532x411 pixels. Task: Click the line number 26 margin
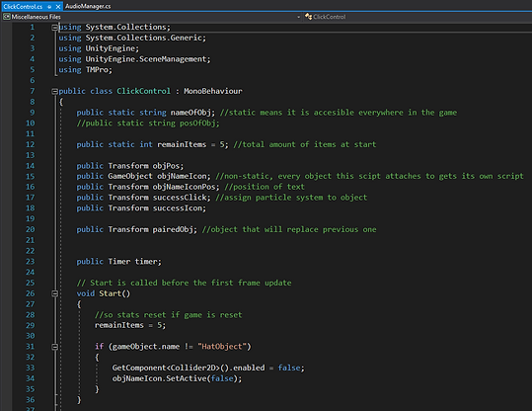point(31,293)
